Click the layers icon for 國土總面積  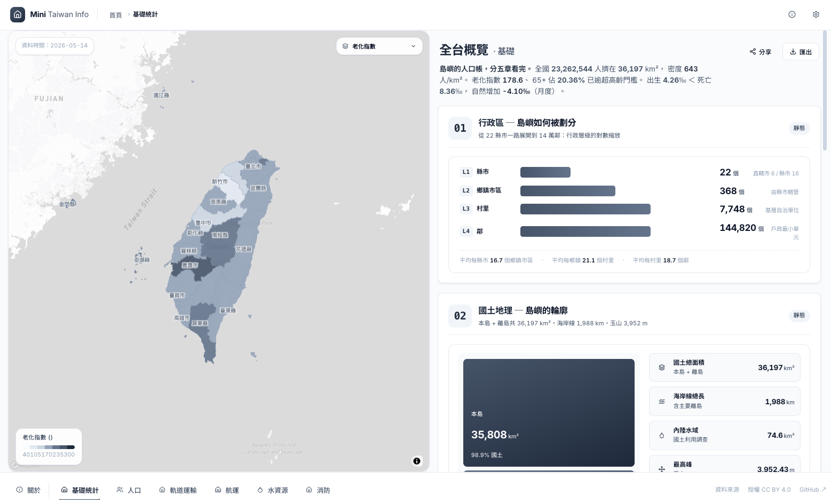click(x=662, y=367)
